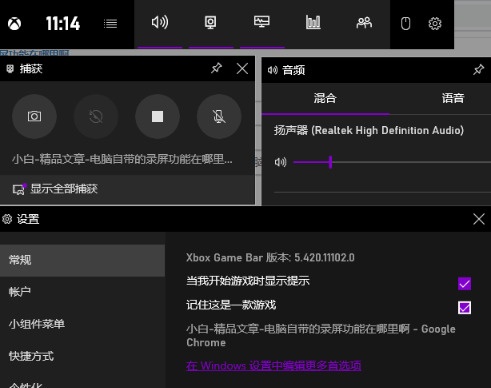Click the mouse click-through icon
This screenshot has width=491, height=388.
tap(405, 24)
